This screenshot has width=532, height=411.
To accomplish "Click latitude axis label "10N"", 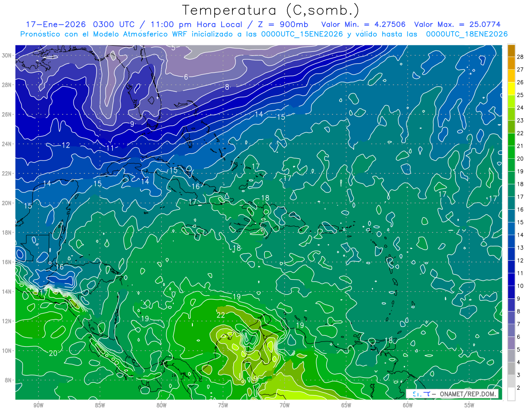I will click(x=7, y=351).
